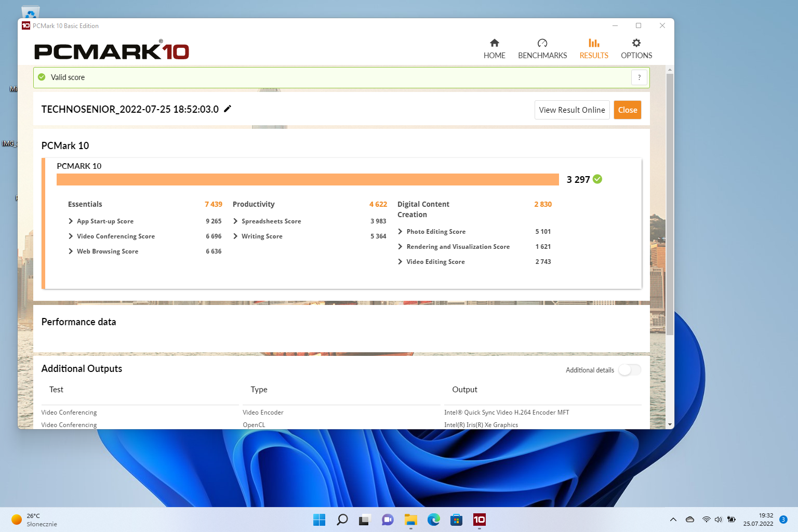Click the pencil icon to rename result
Image resolution: width=798 pixels, height=532 pixels.
(x=228, y=109)
